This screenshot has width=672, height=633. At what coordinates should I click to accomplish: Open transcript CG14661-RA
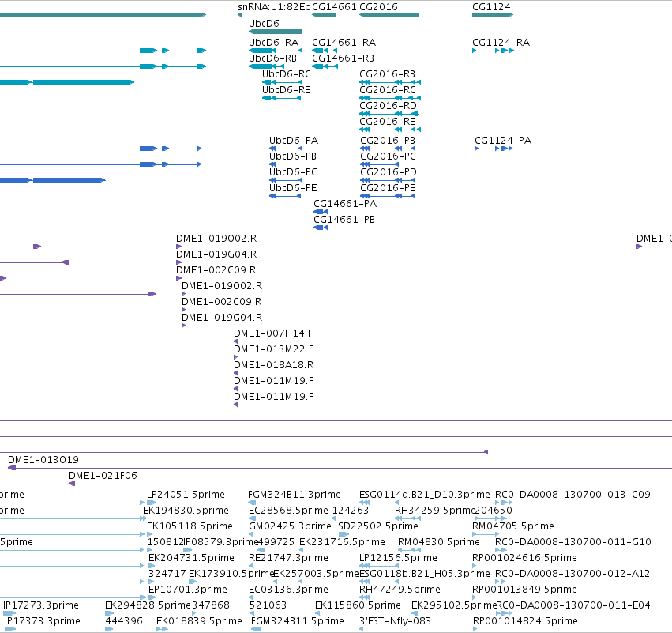(325, 51)
